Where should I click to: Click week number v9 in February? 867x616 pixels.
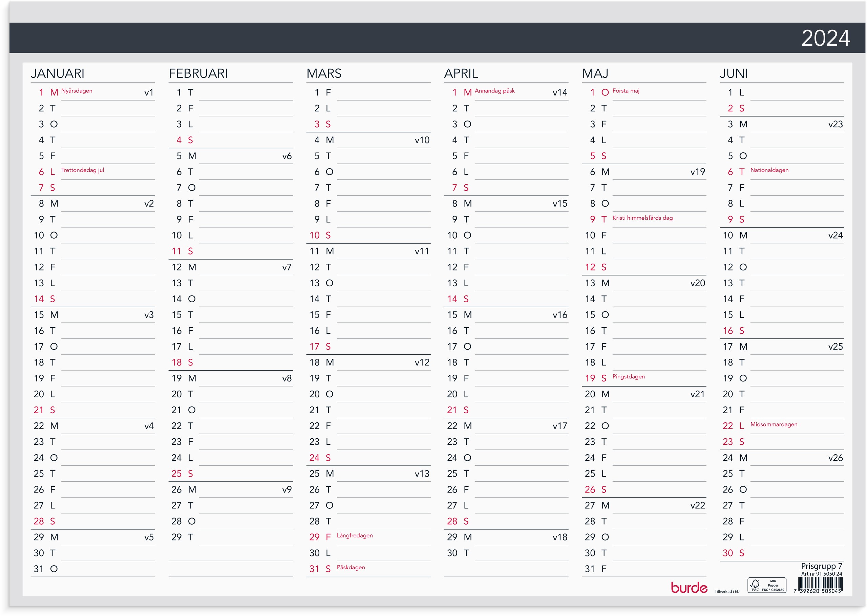click(287, 490)
